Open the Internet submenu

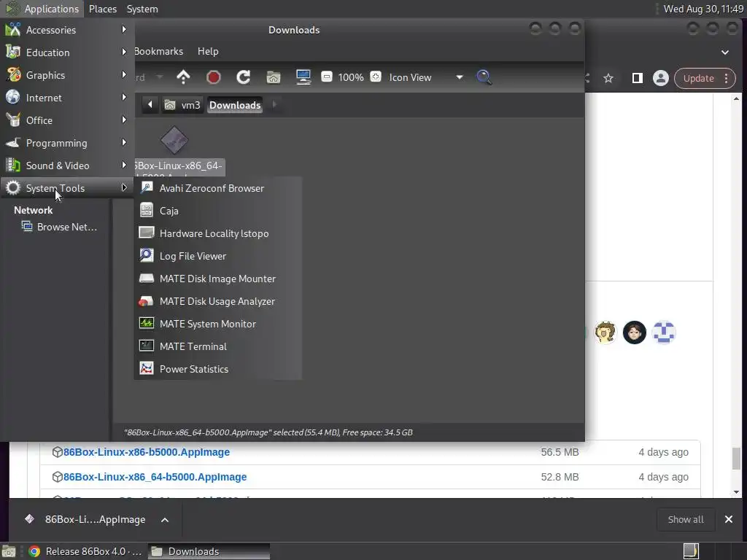point(66,98)
